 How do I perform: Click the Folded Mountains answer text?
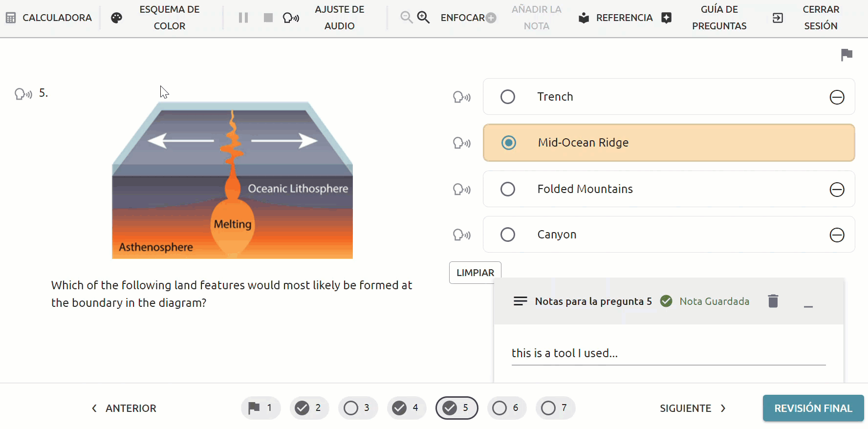(x=585, y=189)
